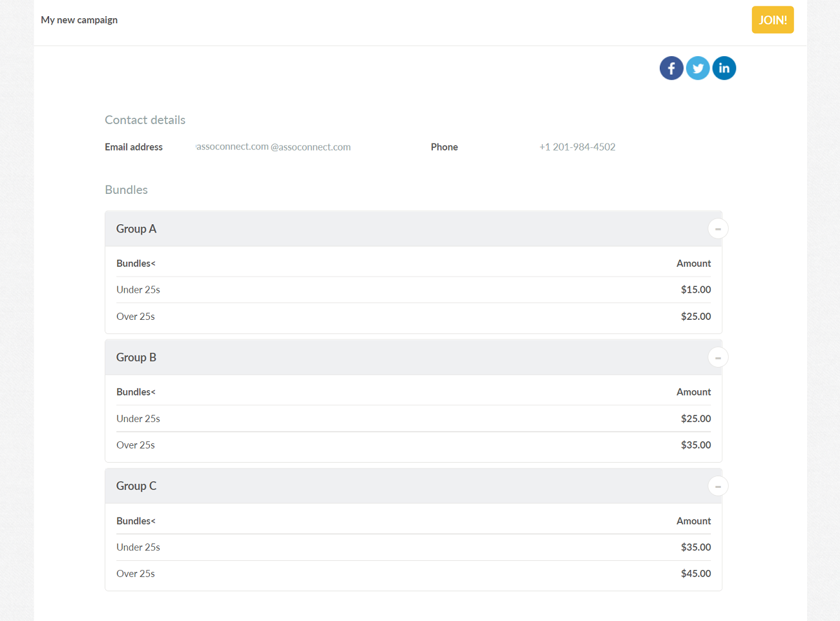Select Under 25s bundle in Group B
Screen dimensions: 840x621
pos(138,419)
